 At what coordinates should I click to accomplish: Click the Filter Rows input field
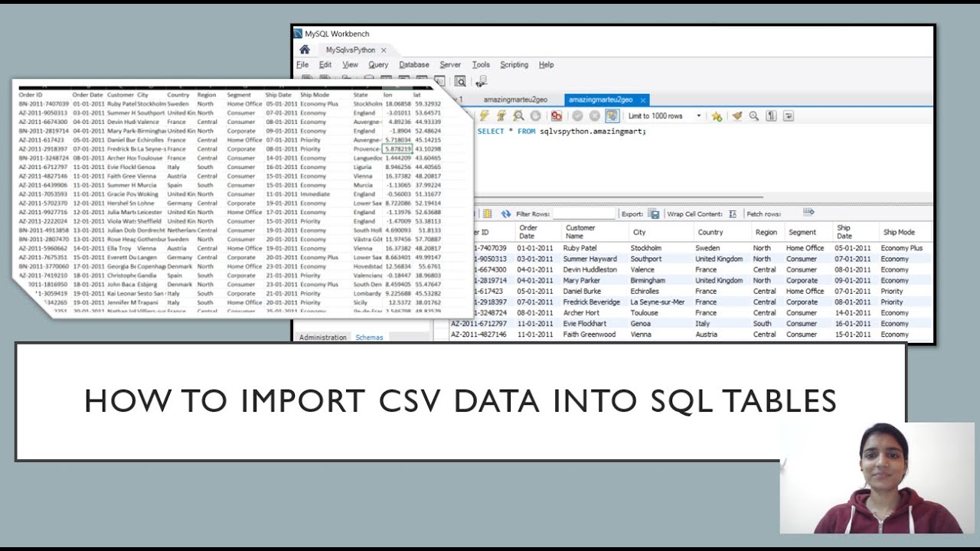coord(584,214)
